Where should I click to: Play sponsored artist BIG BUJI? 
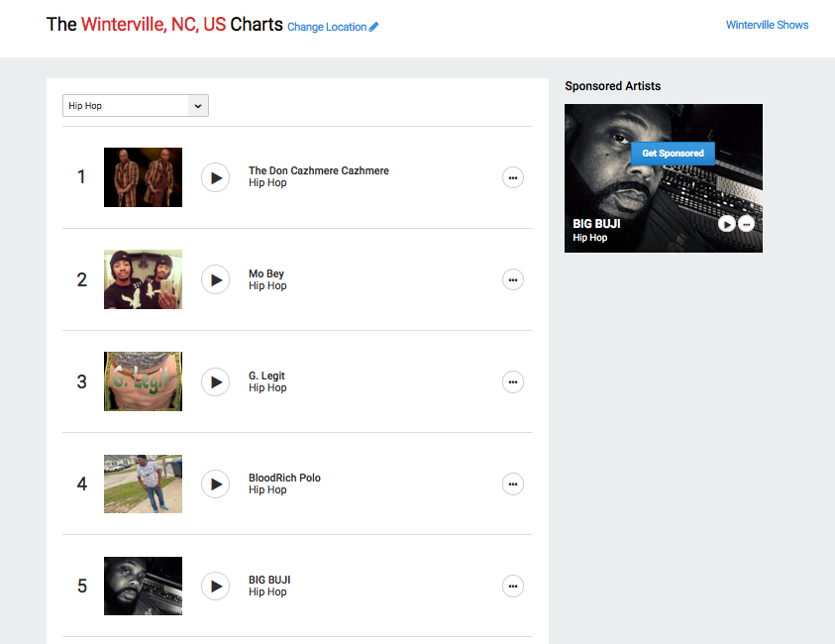[x=726, y=224]
